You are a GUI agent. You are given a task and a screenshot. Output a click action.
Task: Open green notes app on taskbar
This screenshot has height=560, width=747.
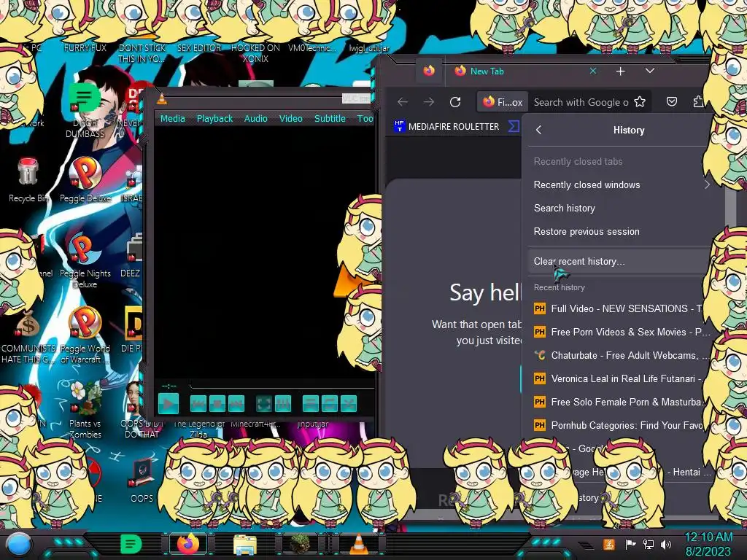click(x=131, y=544)
